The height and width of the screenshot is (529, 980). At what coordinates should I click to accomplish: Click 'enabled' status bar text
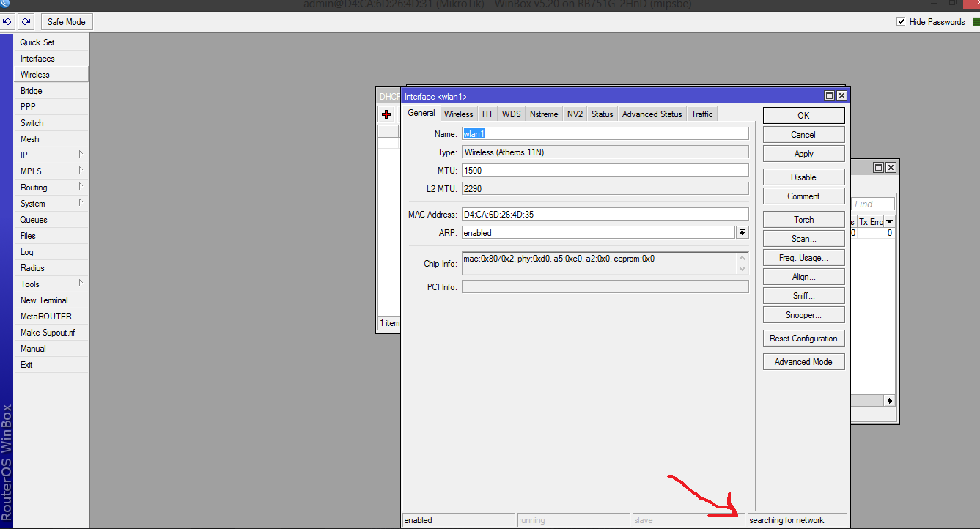(x=419, y=520)
